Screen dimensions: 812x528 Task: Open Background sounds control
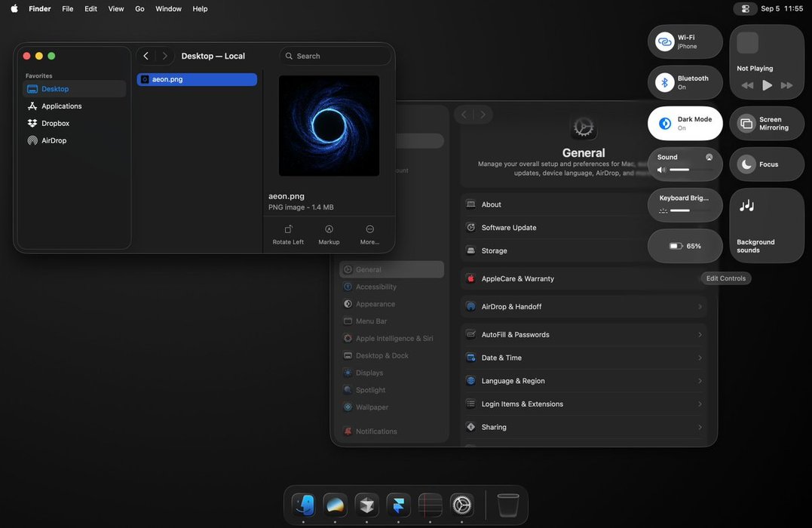[766, 225]
